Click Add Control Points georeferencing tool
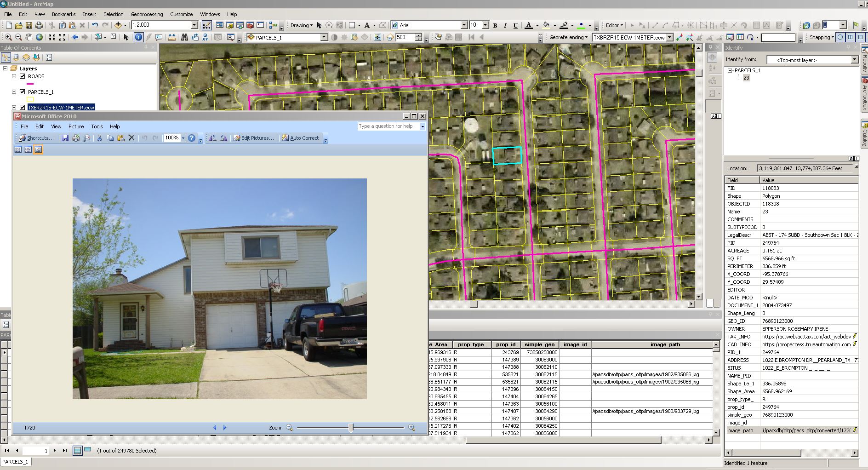Screen dimensions: 868x470 point(679,37)
